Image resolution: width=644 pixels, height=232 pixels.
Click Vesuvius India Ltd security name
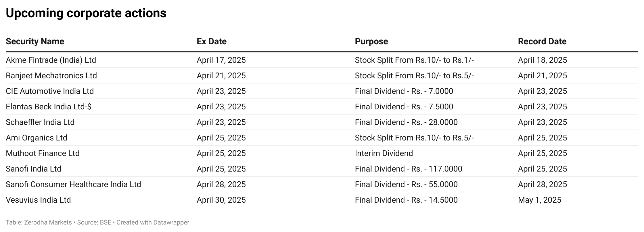coord(38,200)
